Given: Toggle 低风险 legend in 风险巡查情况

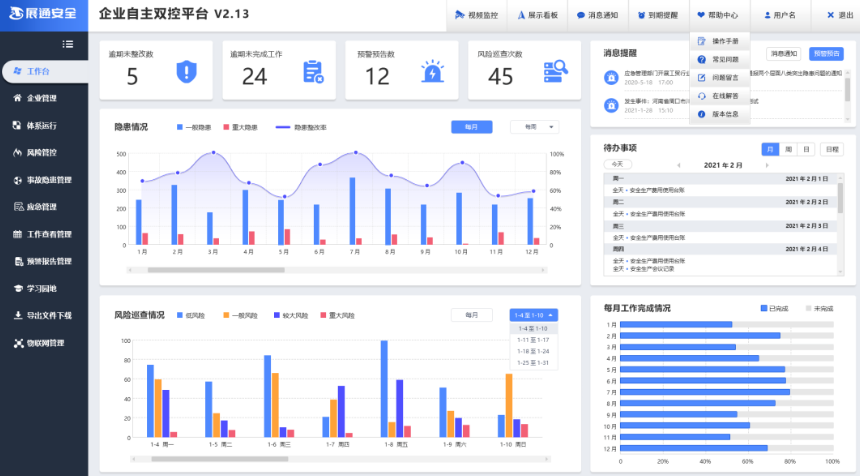Looking at the screenshot, I should click(191, 315).
